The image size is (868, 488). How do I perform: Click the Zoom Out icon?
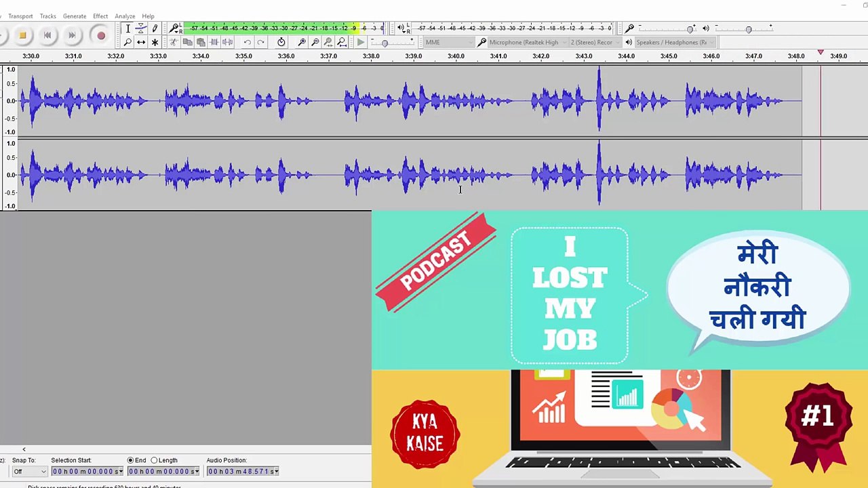point(315,42)
